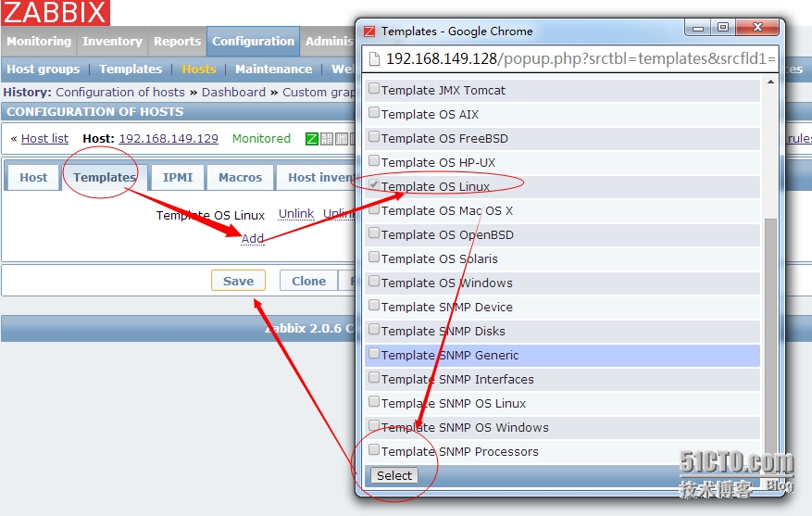
Task: Click the 'Template SNMP Generic' row text
Action: click(x=449, y=356)
